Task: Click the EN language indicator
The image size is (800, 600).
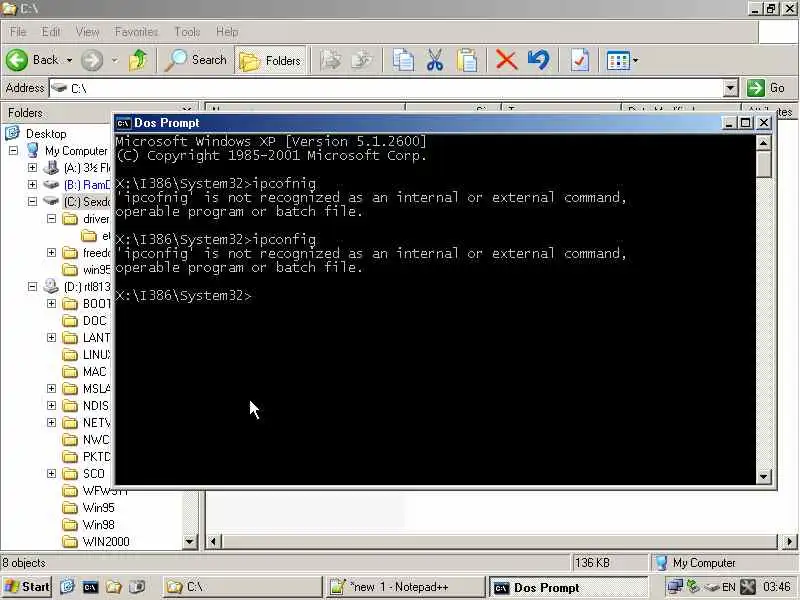Action: 729,587
